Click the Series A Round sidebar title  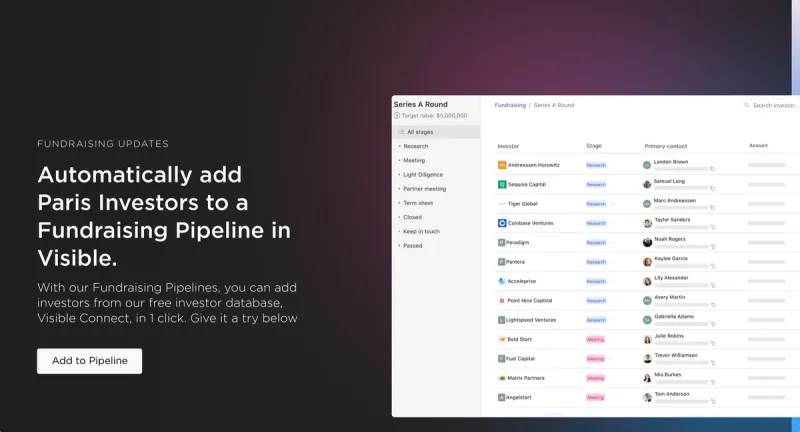420,105
